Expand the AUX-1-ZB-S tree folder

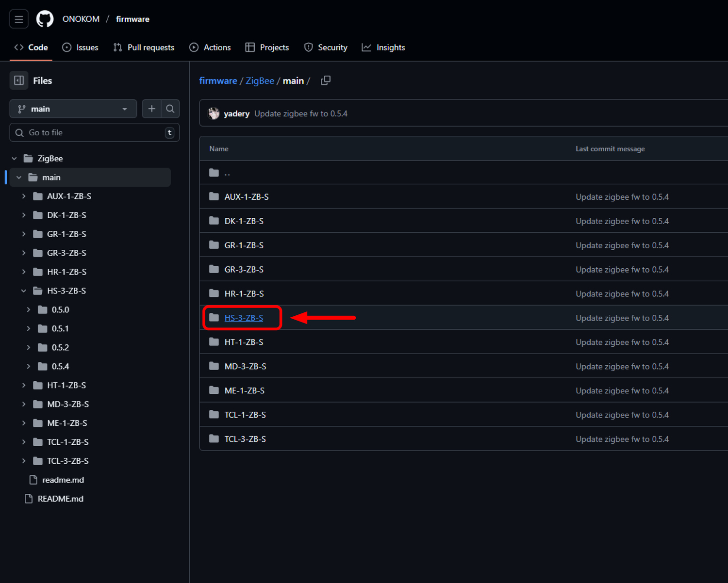point(24,196)
